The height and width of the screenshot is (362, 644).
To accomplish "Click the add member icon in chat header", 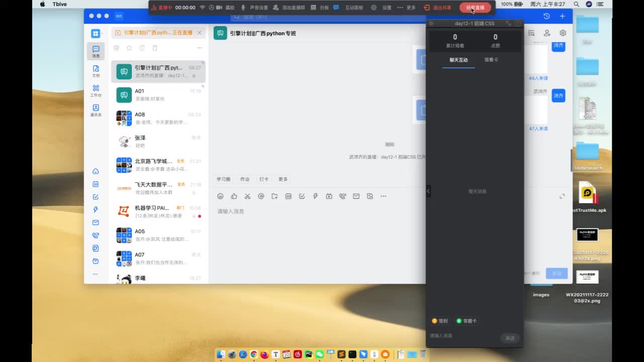I will 547,33.
